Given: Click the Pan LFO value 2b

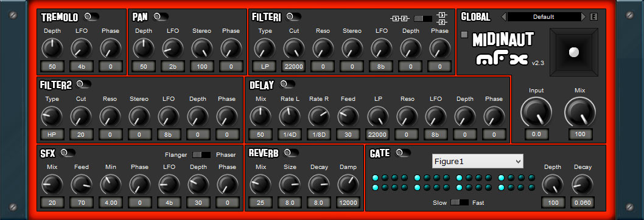Looking at the screenshot, I should (172, 66).
